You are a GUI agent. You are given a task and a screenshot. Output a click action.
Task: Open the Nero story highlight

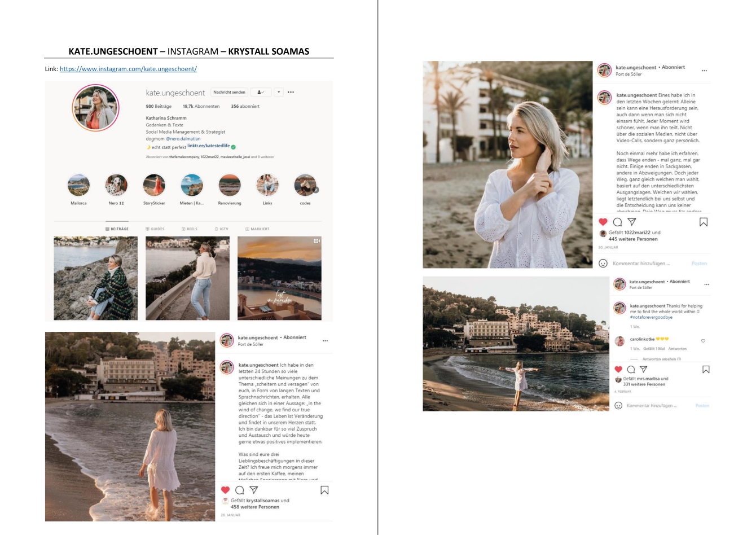pos(116,185)
